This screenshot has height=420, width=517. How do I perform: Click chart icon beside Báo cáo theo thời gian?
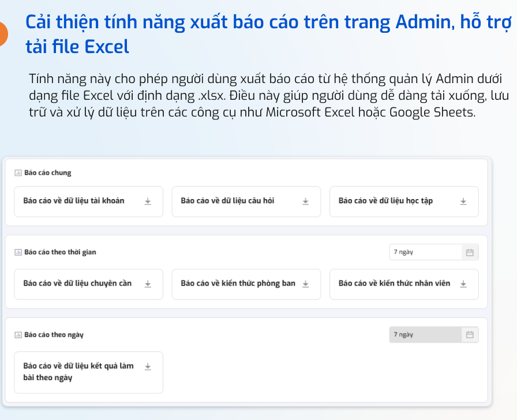(x=18, y=253)
